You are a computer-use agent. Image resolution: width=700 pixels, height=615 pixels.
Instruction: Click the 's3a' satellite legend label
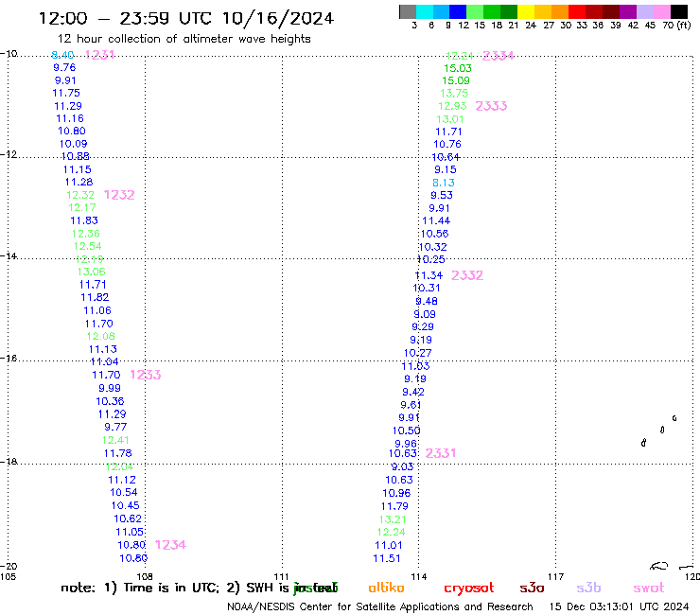coord(532,588)
